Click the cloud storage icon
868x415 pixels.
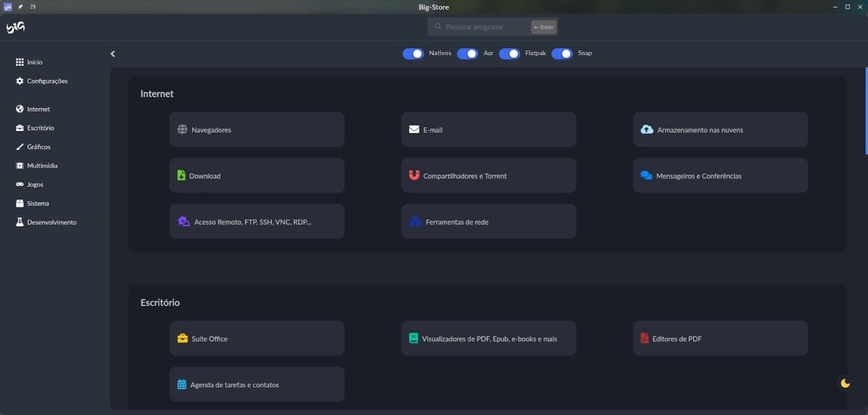pos(646,129)
